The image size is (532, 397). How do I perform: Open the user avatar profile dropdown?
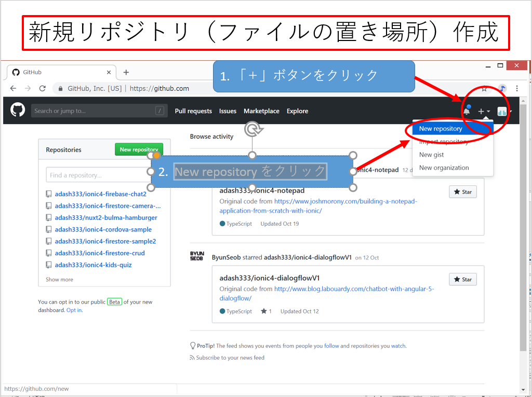tap(503, 111)
